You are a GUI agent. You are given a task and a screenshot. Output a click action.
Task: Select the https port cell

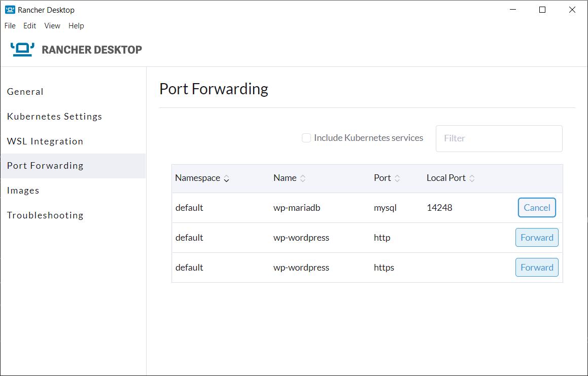tap(384, 268)
